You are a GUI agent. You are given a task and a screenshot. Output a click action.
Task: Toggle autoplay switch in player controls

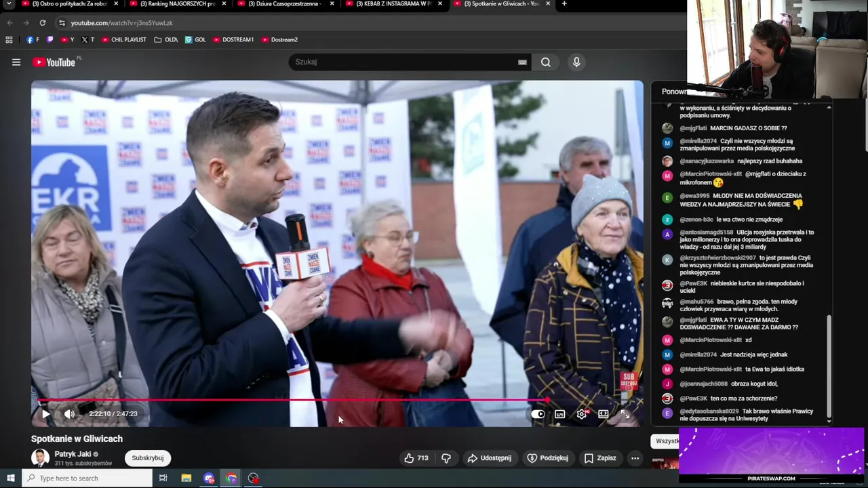click(x=538, y=414)
